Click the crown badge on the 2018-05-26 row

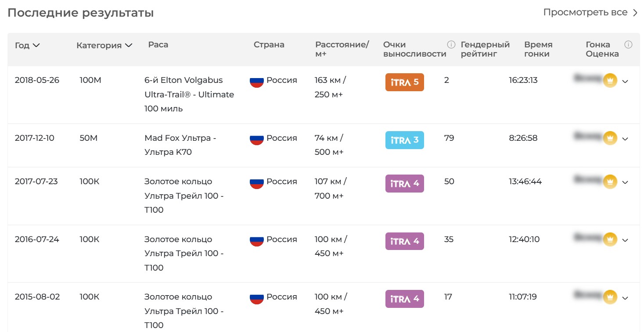coord(610,80)
